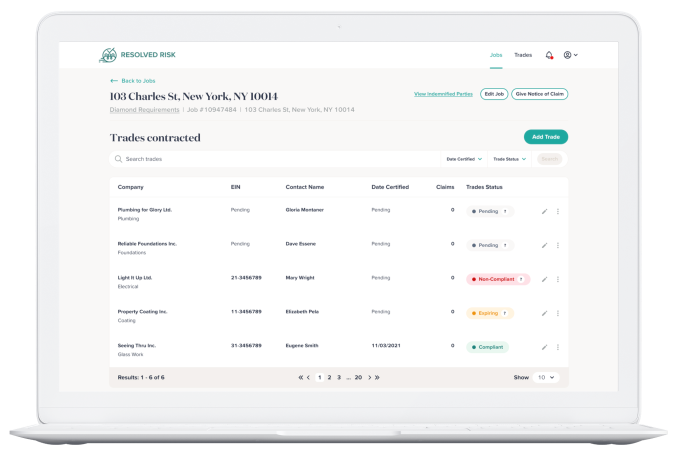Viewport: 680px width, 464px height.
Task: Switch to the Jobs tab
Action: 496,55
